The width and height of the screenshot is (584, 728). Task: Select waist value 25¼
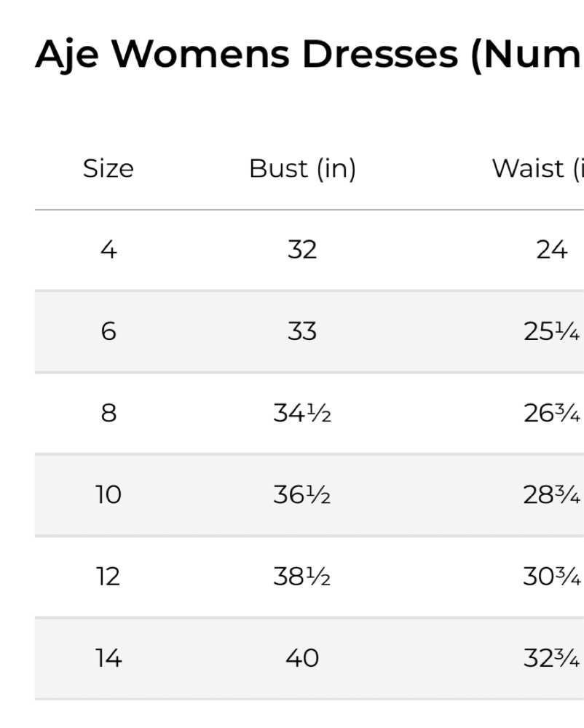pos(552,331)
